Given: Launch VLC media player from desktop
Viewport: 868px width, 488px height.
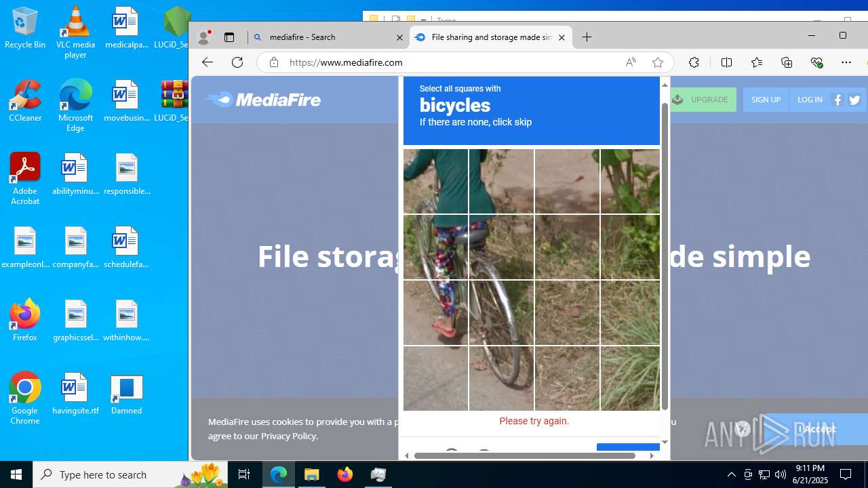Looking at the screenshot, I should (x=75, y=33).
